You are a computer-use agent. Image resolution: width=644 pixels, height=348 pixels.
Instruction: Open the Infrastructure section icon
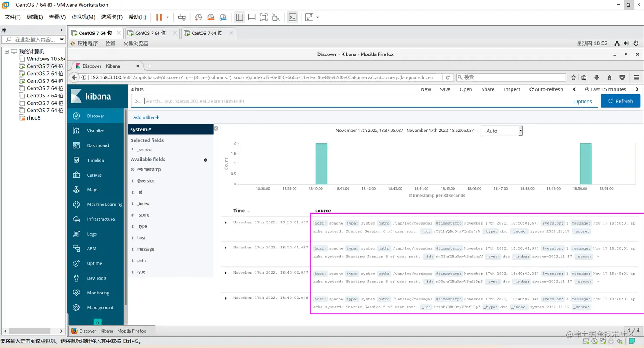pos(76,219)
